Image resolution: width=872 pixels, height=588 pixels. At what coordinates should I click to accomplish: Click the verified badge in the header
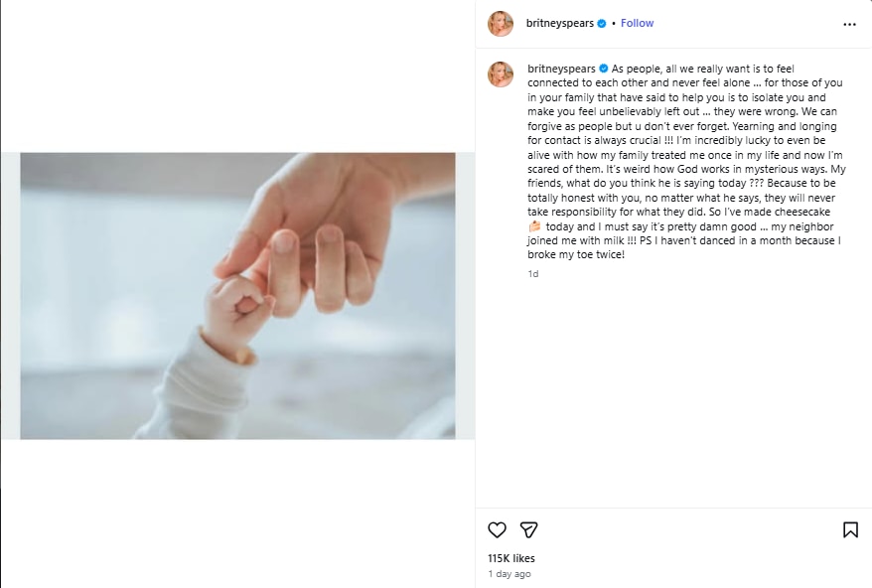tap(601, 23)
